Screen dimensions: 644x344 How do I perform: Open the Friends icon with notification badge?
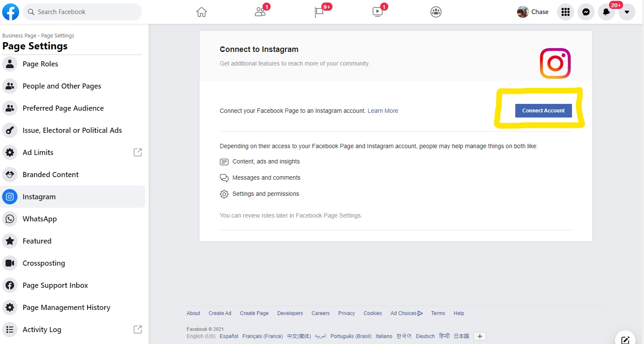coord(260,12)
